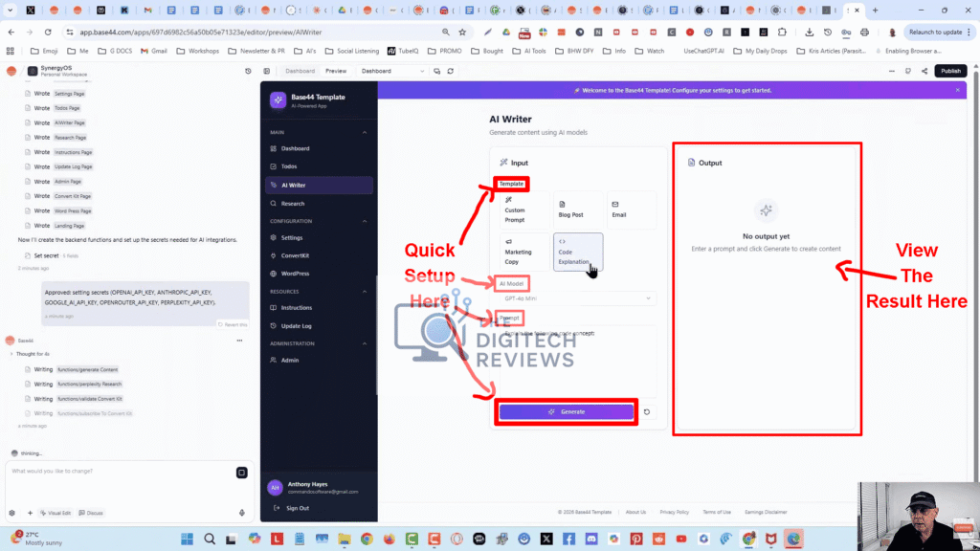This screenshot has height=551, width=980.
Task: Click the Publish button
Action: point(950,70)
